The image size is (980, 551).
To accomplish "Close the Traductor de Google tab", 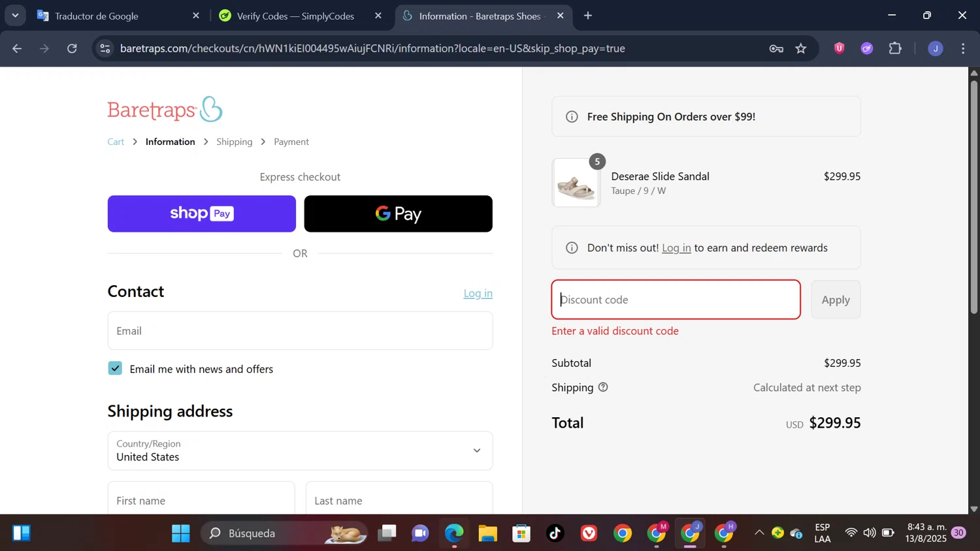I will click(x=195, y=16).
